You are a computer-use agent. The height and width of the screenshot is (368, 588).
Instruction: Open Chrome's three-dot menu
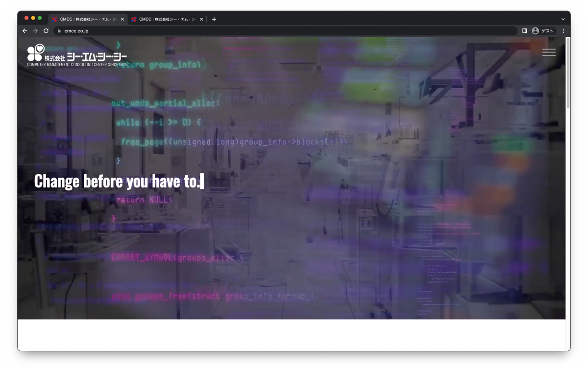click(563, 31)
